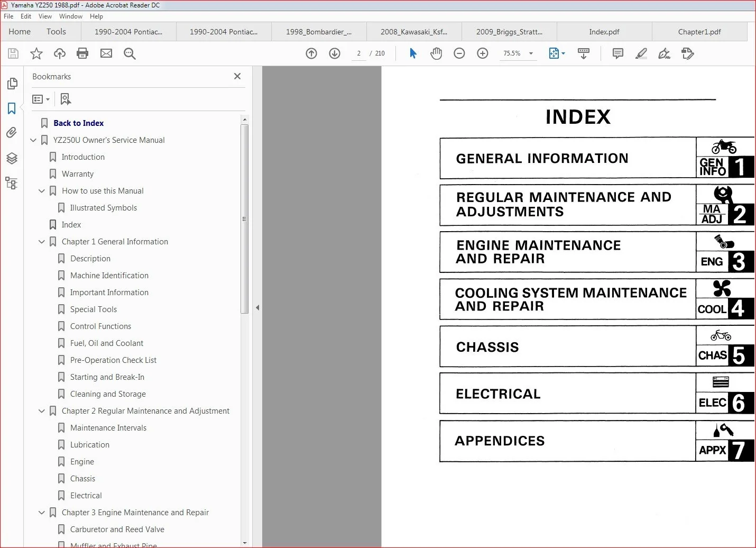Open the Introduction bookmark
Image resolution: width=756 pixels, height=548 pixels.
pyautogui.click(x=83, y=157)
